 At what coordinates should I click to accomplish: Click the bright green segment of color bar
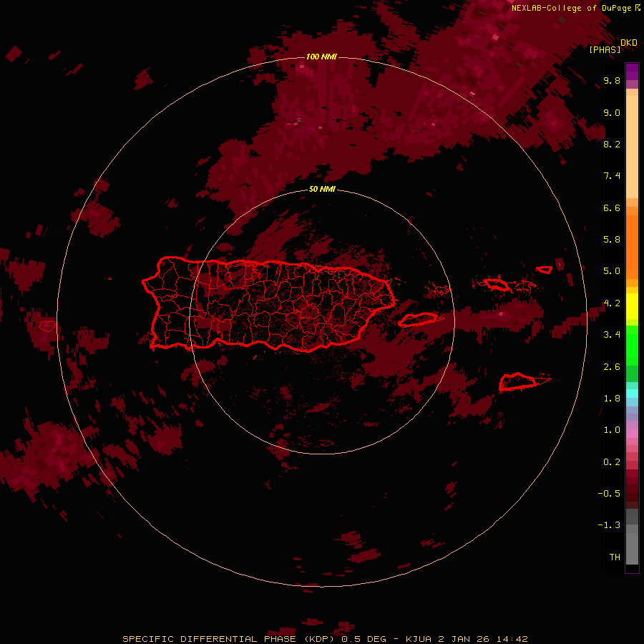(x=632, y=345)
